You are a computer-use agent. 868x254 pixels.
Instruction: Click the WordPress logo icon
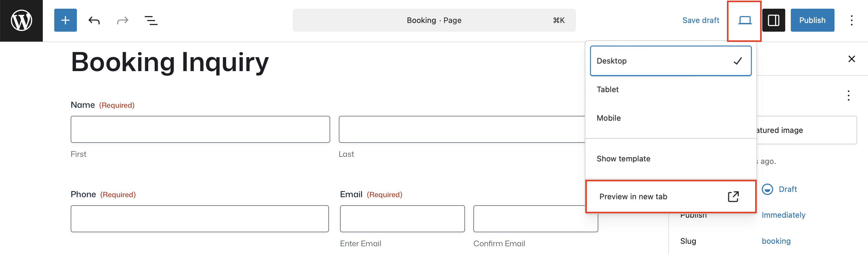click(21, 20)
